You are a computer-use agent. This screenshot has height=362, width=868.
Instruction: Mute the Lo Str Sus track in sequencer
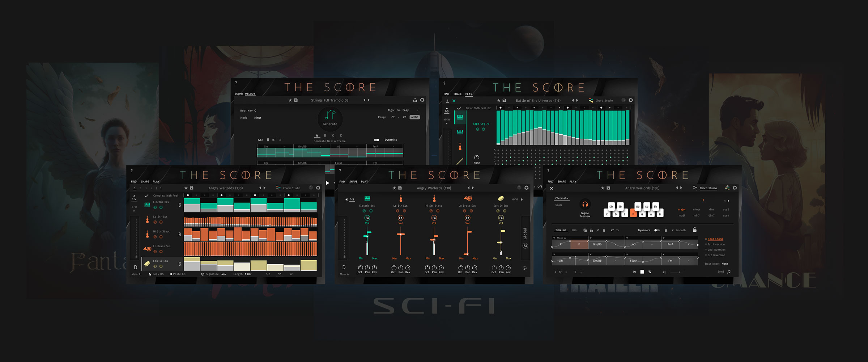point(161,222)
